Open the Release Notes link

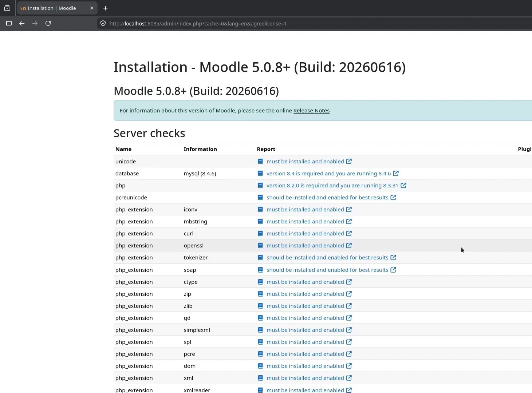pyautogui.click(x=311, y=111)
